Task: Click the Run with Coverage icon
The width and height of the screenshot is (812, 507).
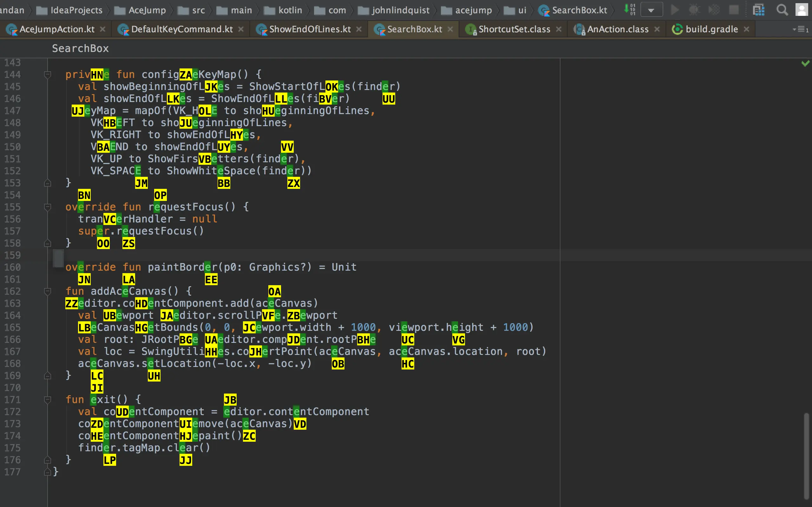Action: pyautogui.click(x=714, y=10)
